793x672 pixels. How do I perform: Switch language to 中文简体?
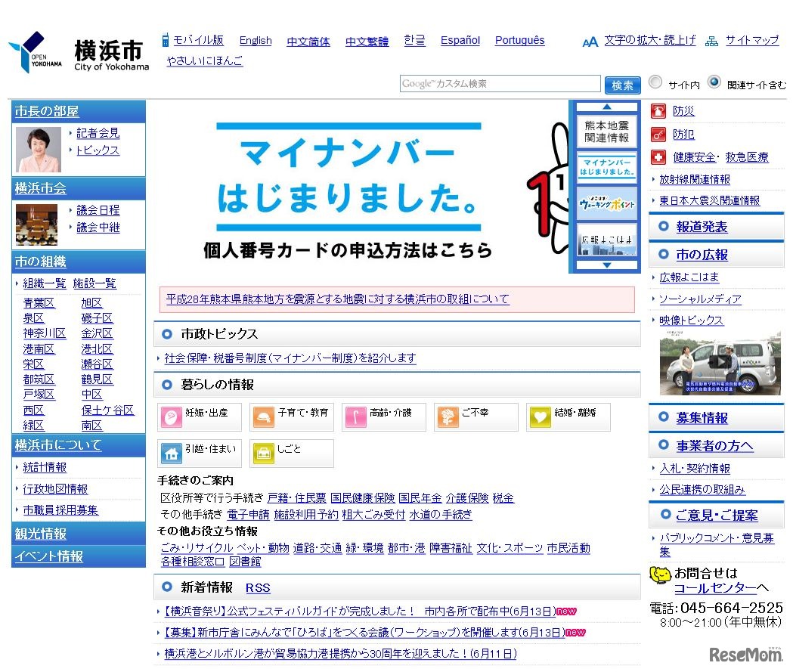point(308,42)
